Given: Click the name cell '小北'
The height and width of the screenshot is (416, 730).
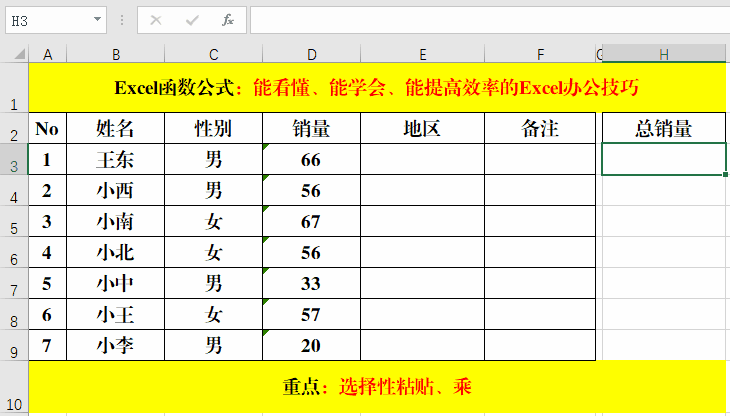Looking at the screenshot, I should 115,252.
